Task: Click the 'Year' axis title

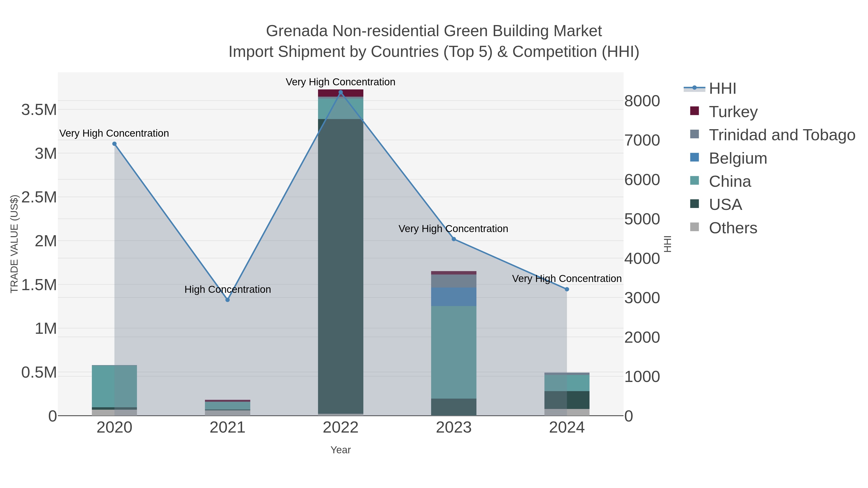Action: [x=341, y=450]
